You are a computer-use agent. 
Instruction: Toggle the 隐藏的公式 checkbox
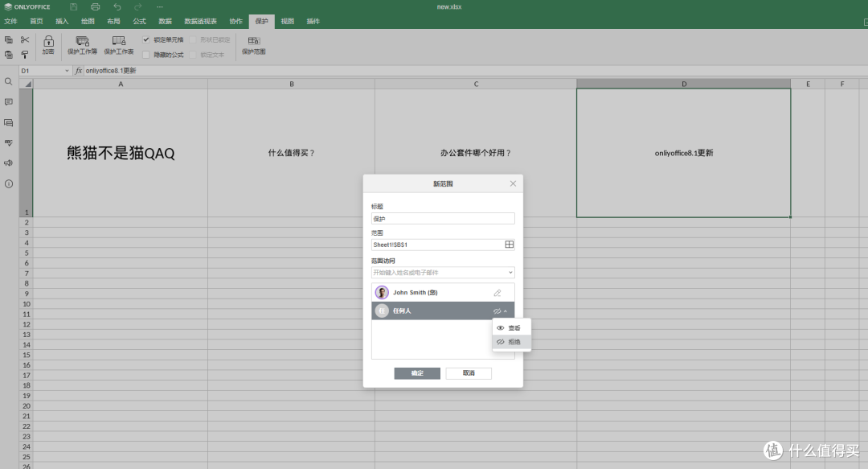coord(146,55)
